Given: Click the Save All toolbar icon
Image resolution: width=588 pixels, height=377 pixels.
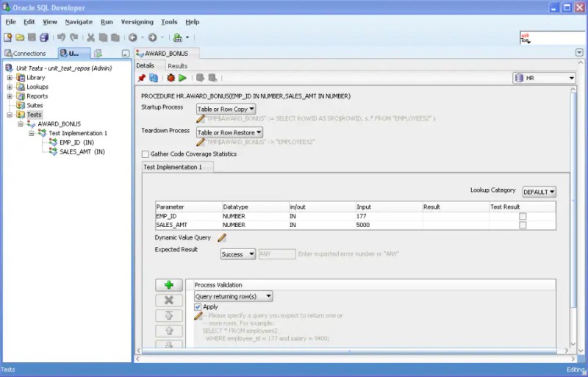Looking at the screenshot, I should pyautogui.click(x=44, y=37).
